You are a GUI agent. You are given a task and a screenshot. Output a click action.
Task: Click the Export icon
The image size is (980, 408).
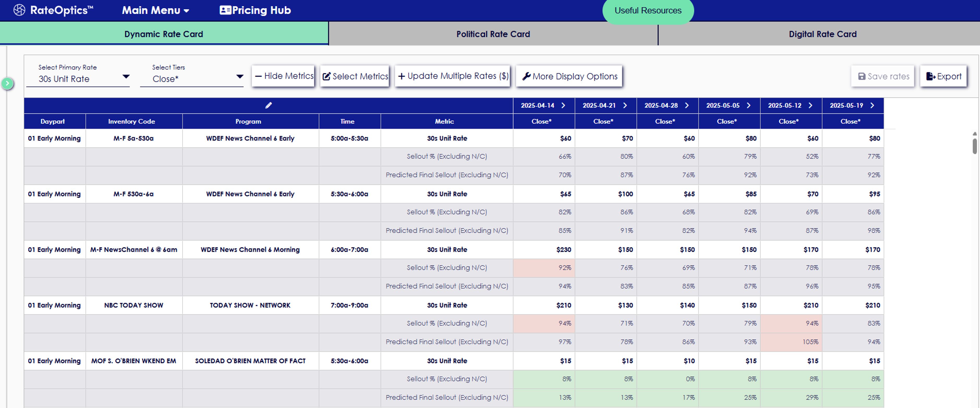click(x=931, y=76)
